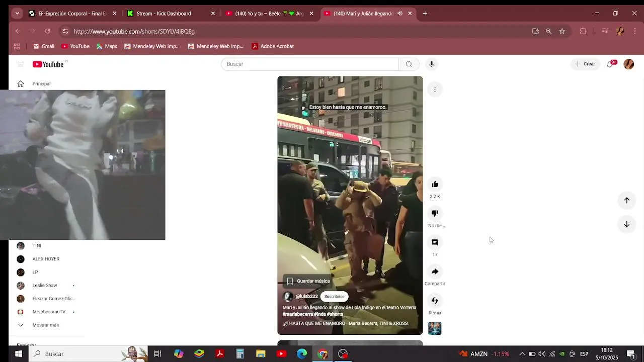Open the sound thumbnail below Remix
The width and height of the screenshot is (644, 362).
tap(435, 328)
